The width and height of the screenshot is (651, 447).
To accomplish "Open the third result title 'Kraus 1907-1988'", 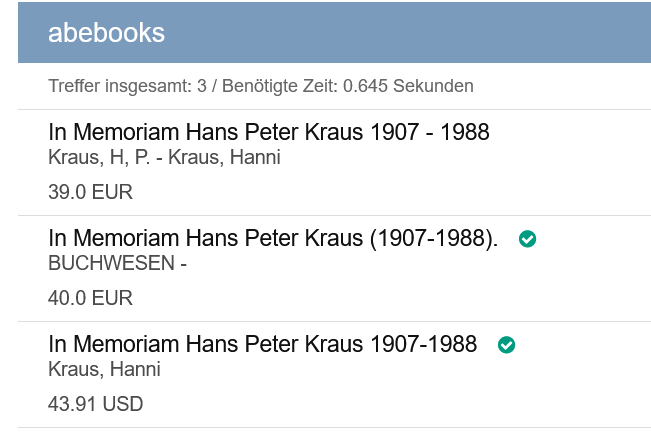I will (262, 345).
